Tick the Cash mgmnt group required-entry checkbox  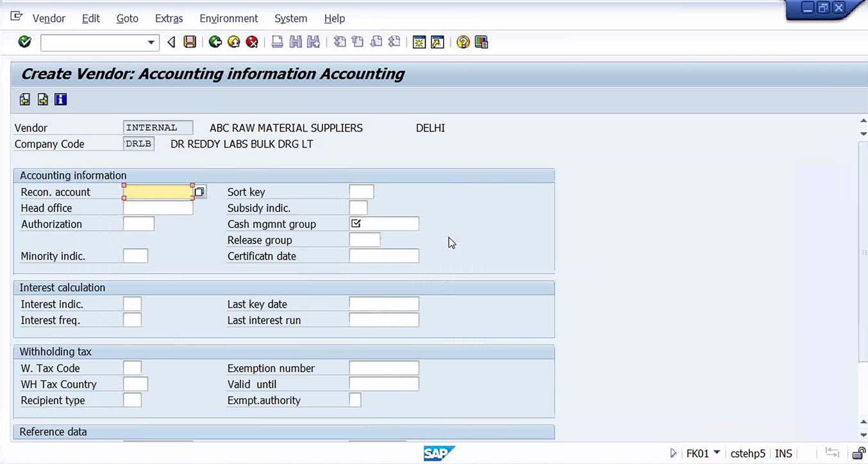356,224
